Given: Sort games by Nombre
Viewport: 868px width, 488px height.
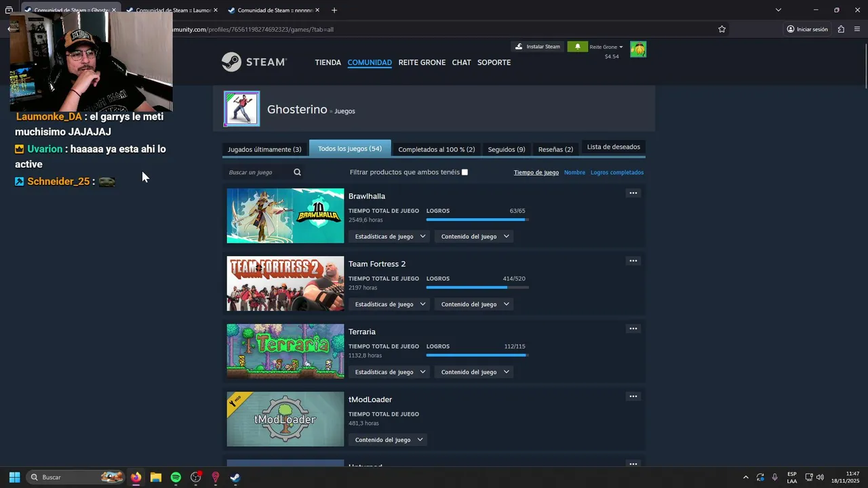Looking at the screenshot, I should pos(574,172).
